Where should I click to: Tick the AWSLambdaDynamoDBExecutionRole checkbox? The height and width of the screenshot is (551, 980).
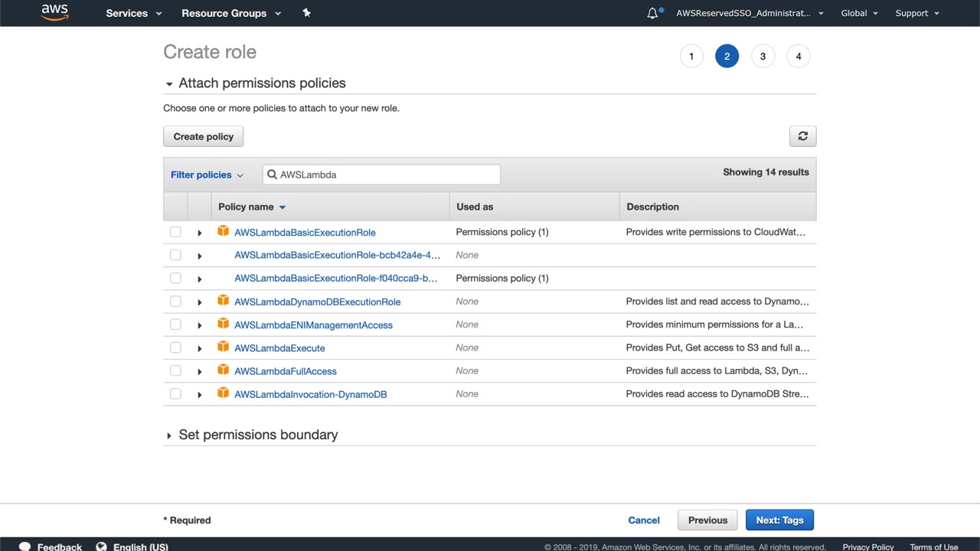point(175,302)
